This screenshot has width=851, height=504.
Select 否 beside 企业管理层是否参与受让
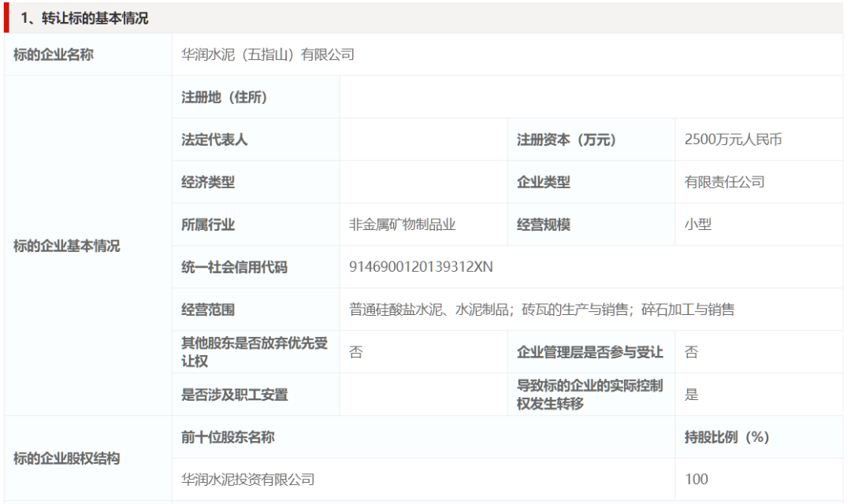[x=692, y=352]
